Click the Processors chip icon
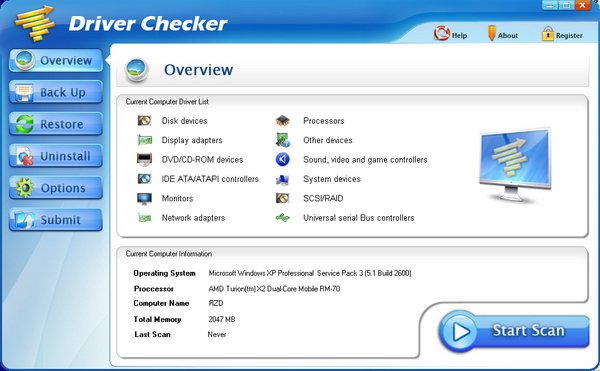 click(283, 121)
